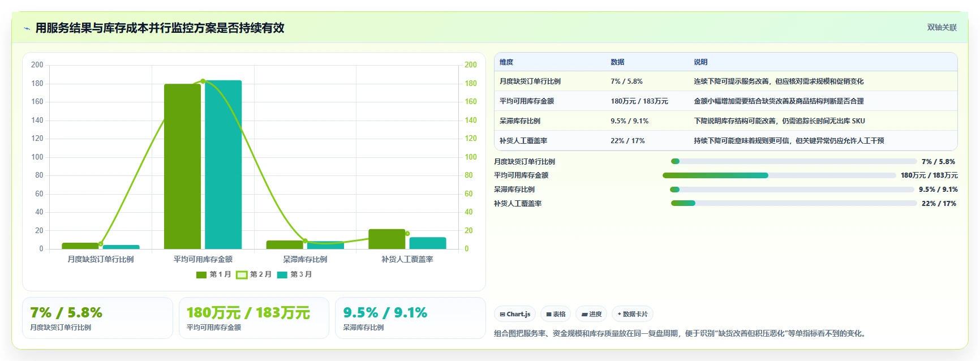Open the 9.5% / 9.1% data card
Image resolution: width=980 pixels, height=361 pixels.
[x=410, y=318]
